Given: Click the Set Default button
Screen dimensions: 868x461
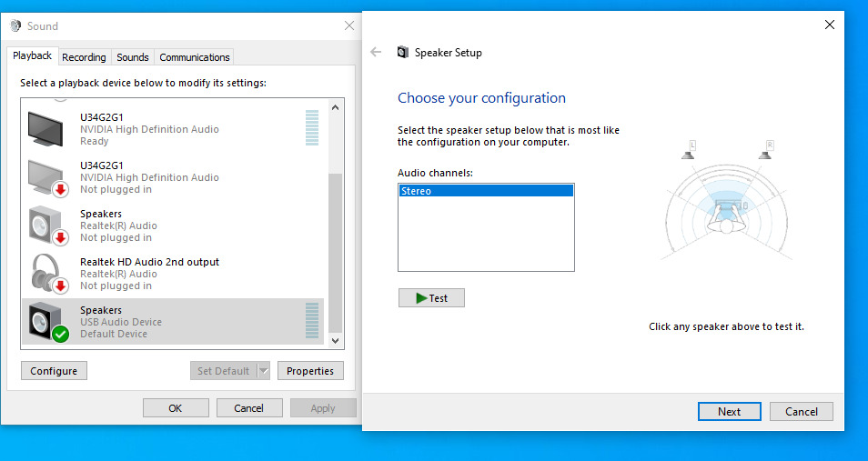Looking at the screenshot, I should [x=224, y=371].
